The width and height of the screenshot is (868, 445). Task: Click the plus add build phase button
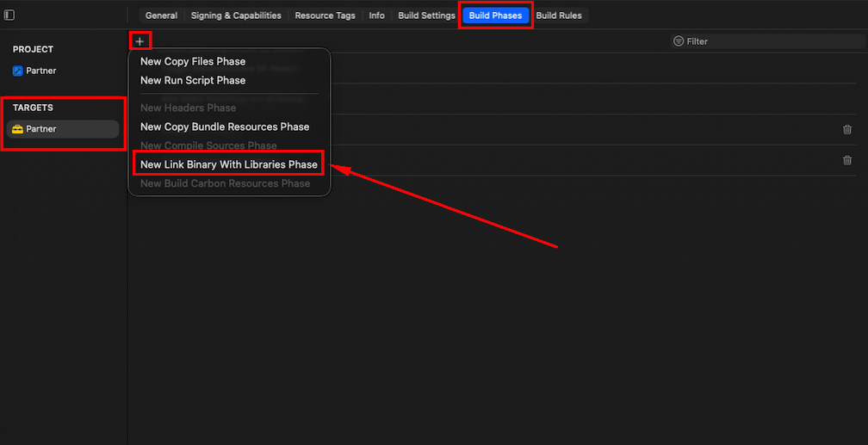click(139, 41)
